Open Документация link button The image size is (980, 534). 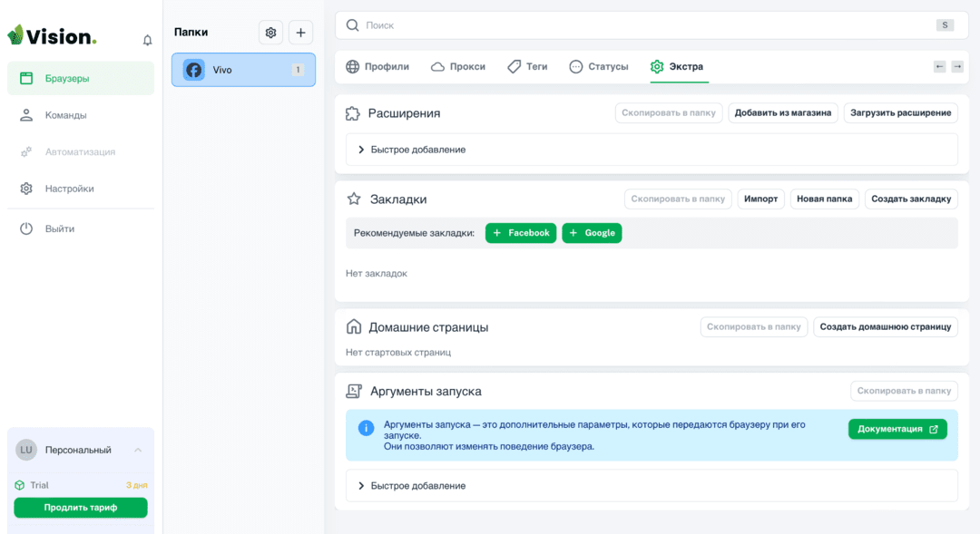(x=897, y=429)
